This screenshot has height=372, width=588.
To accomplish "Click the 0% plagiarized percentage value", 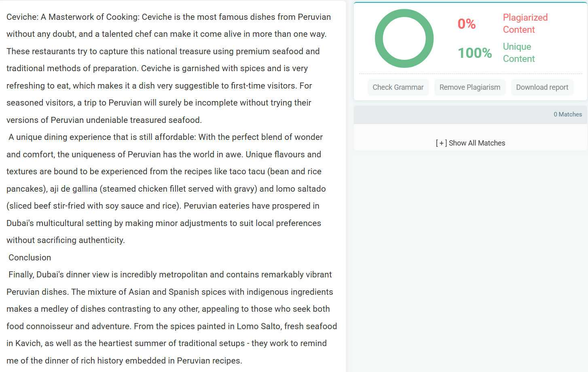I will click(x=466, y=24).
